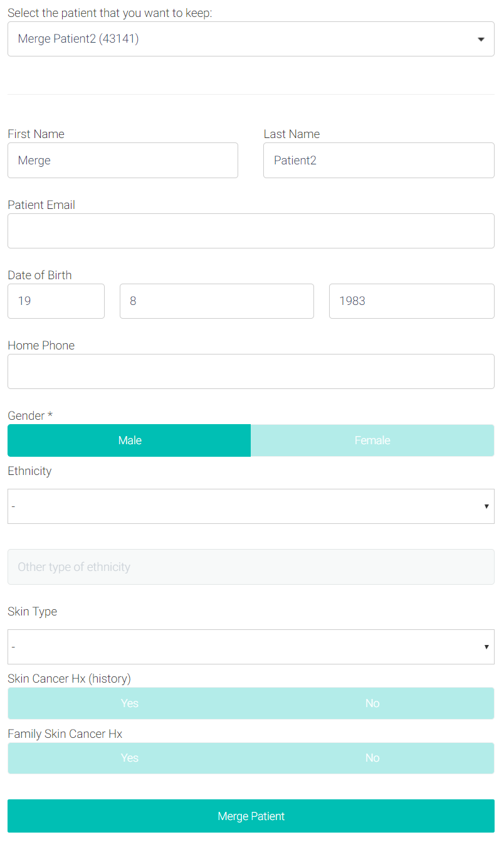Focus the Home Phone field

pos(251,371)
